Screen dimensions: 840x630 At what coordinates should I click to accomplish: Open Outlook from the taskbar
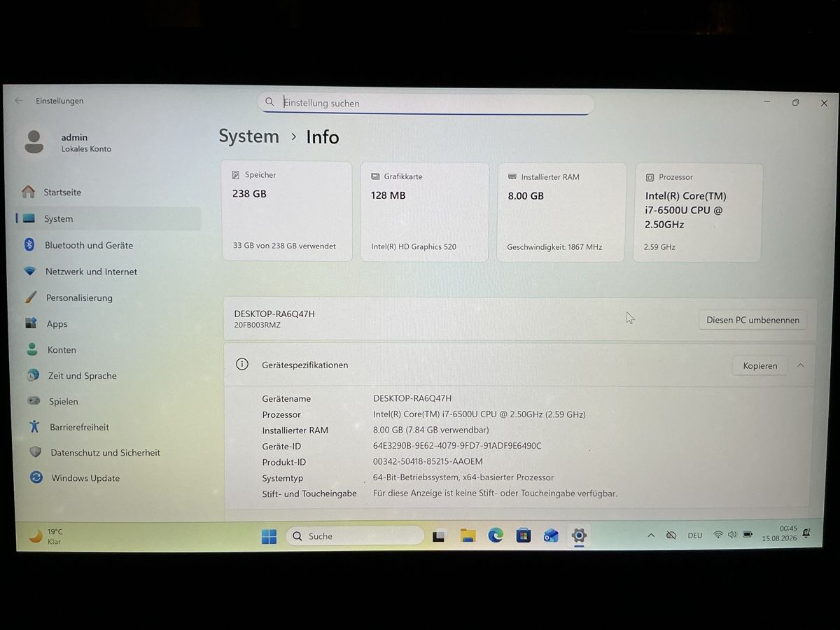coord(551,536)
